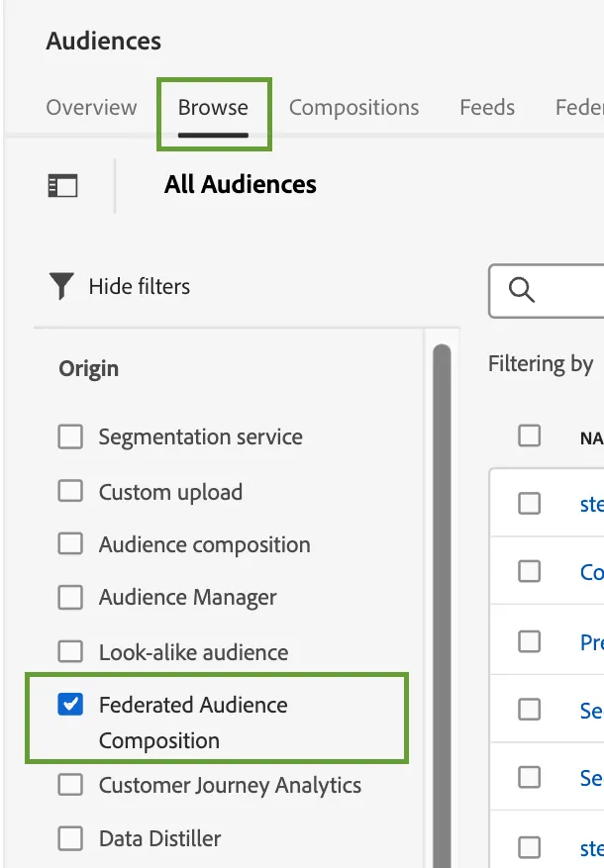The image size is (604, 868).
Task: Click Hide filters
Action: click(140, 286)
